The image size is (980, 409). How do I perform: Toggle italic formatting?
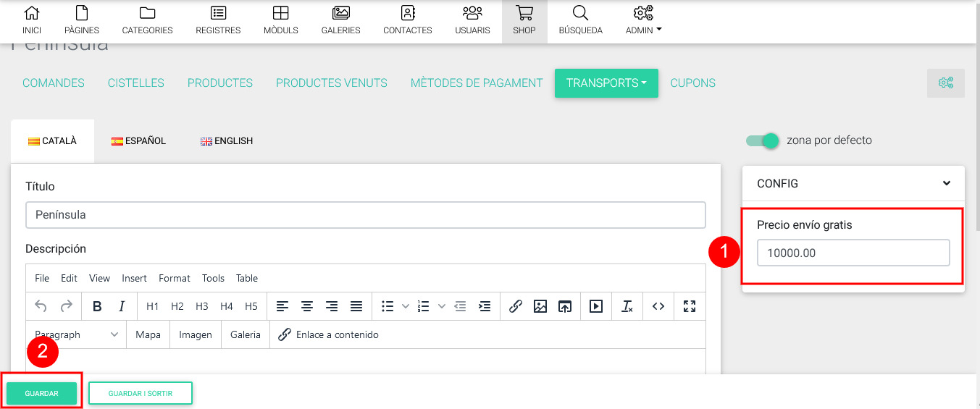coord(122,306)
